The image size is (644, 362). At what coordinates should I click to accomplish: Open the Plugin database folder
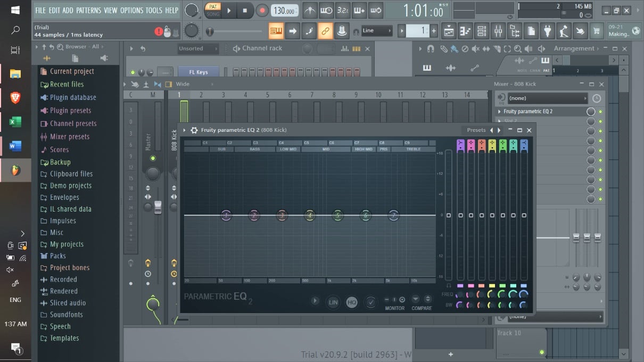(x=73, y=97)
